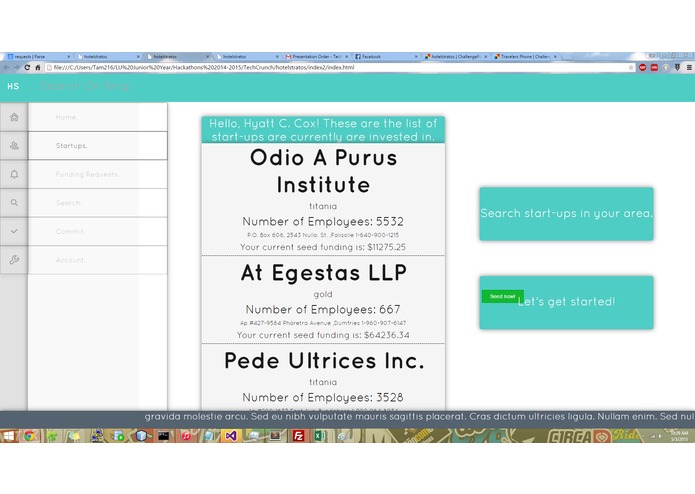The height and width of the screenshot is (494, 695).
Task: Open iTunes from the taskbar
Action: pos(187,436)
